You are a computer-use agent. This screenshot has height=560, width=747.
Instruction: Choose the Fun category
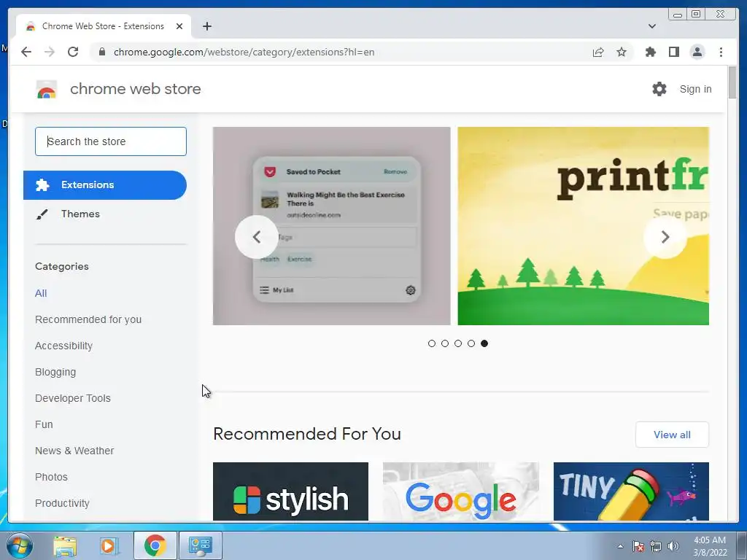pyautogui.click(x=44, y=424)
